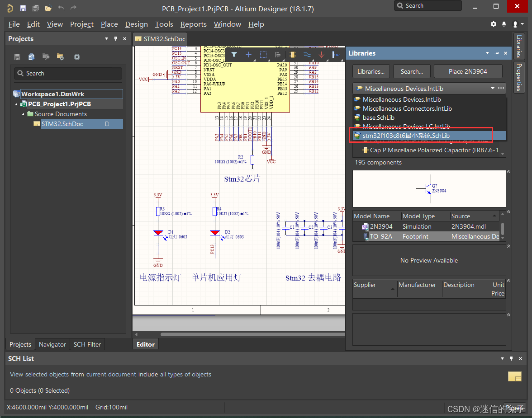
Task: Collapse the Source Documents folder
Action: coord(23,114)
